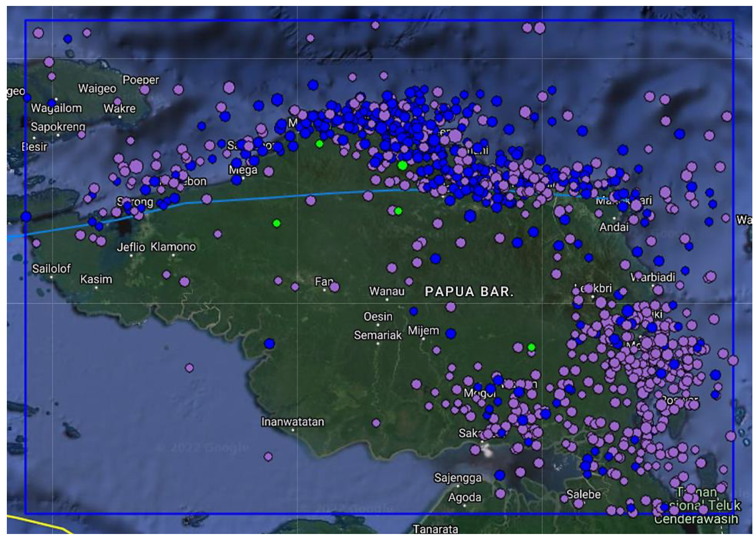Select the Klamono town label
Image resolution: width=756 pixels, height=539 pixels.
[173, 247]
